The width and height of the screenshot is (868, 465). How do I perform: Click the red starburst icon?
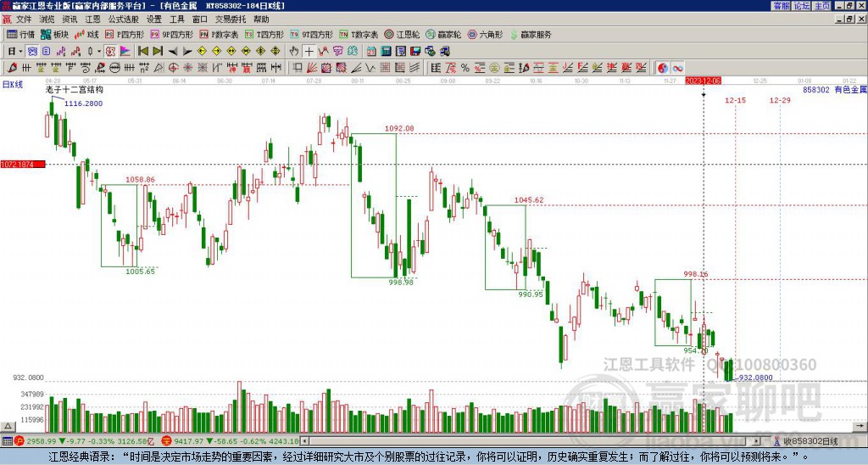pos(188,68)
